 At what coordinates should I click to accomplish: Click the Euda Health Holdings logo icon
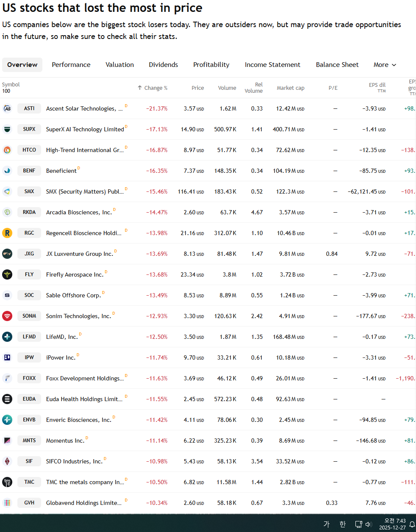coord(7,399)
